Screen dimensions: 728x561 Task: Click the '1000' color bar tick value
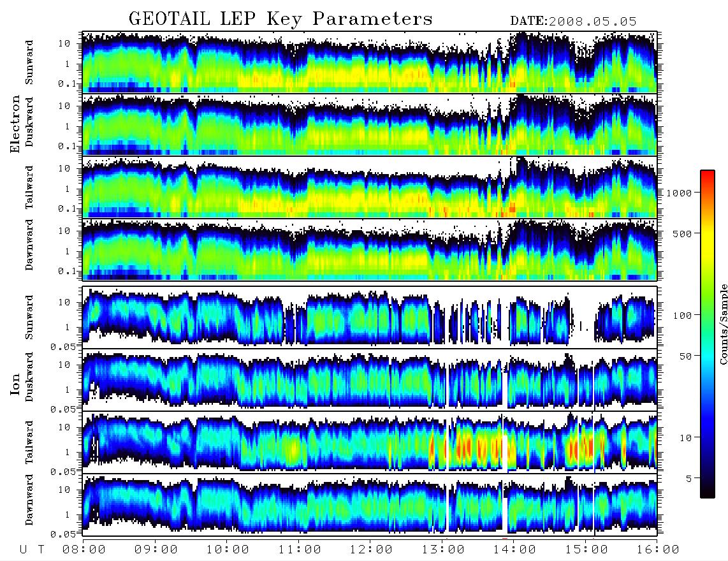pos(679,193)
